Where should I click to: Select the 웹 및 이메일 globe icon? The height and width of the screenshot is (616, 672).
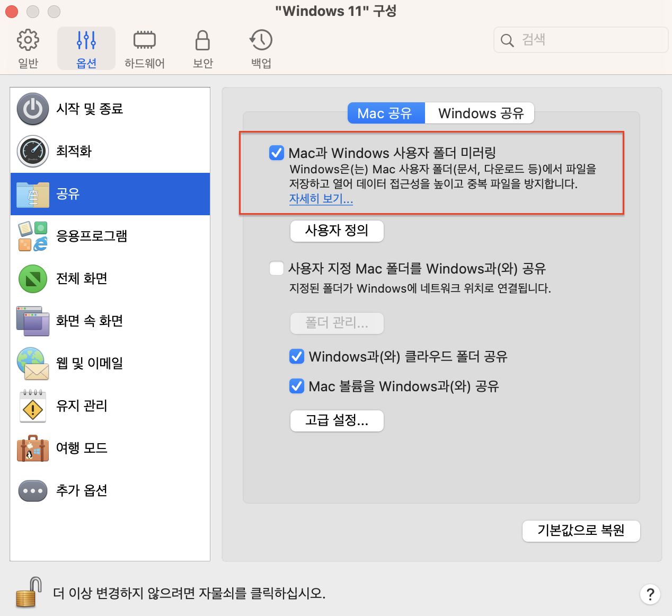(33, 364)
